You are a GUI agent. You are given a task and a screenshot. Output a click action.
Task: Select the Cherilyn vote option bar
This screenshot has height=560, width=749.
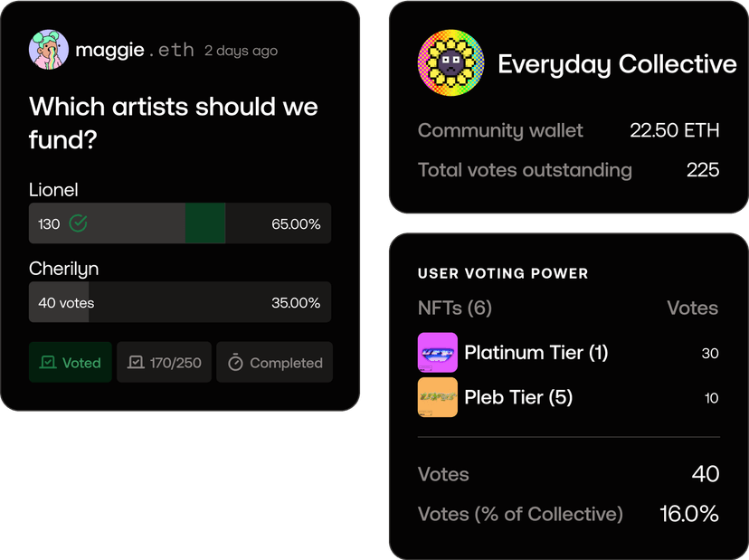coord(179,303)
